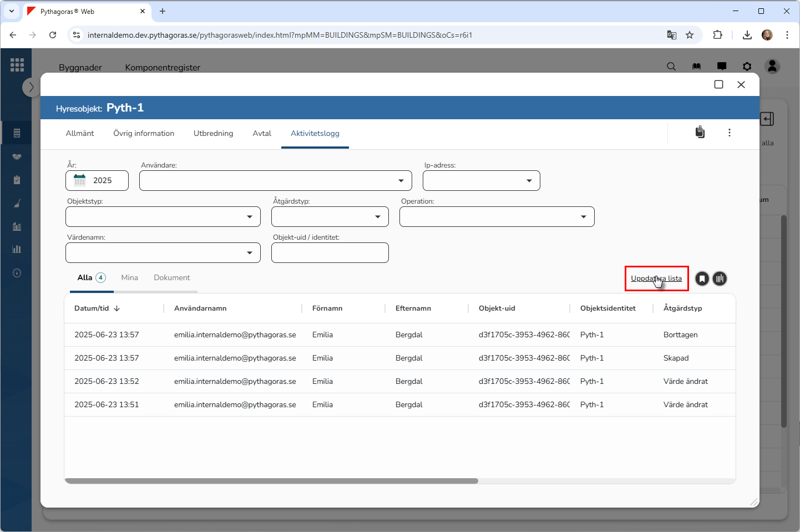
Task: Click the calendar icon in the År field
Action: click(80, 180)
